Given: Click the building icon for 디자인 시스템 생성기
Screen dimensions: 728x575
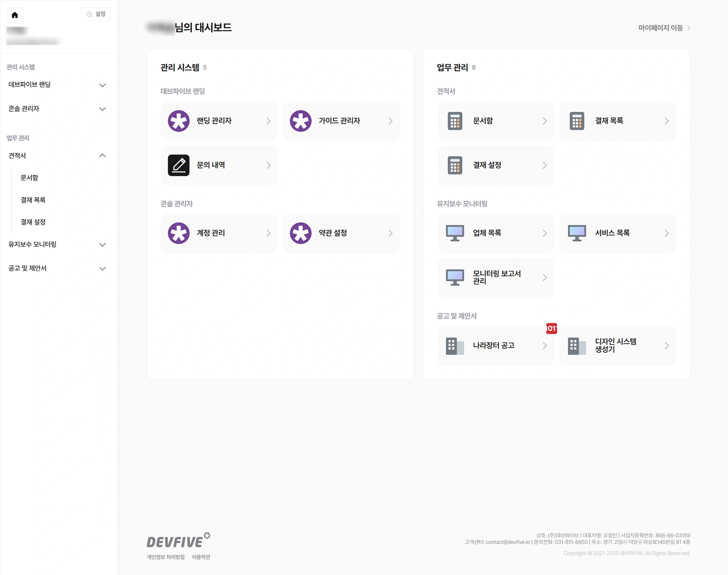Looking at the screenshot, I should point(577,346).
